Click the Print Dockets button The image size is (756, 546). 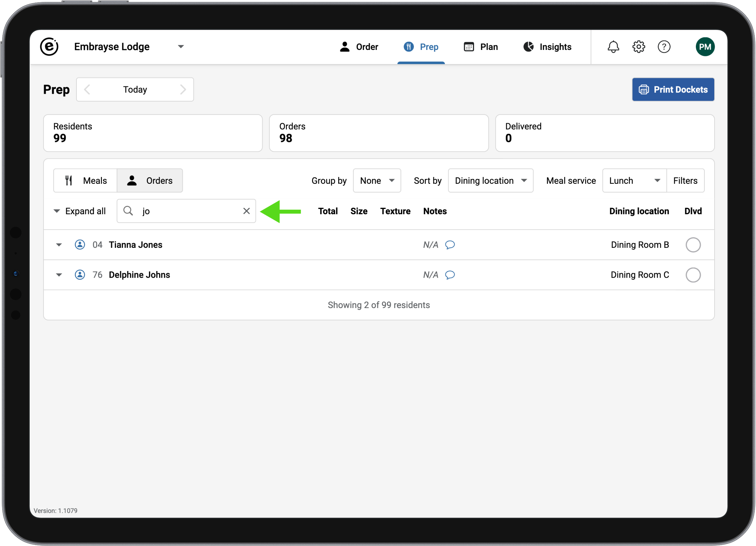(x=673, y=90)
